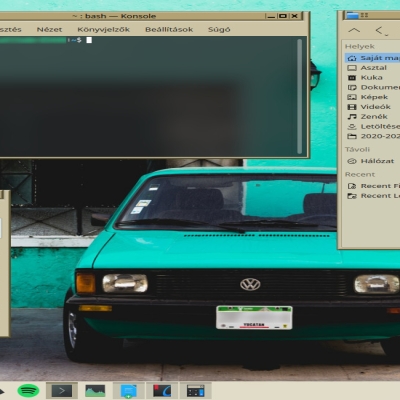400x400 pixels.
Task: Open the Letöltések downloads place
Action: coord(372,126)
